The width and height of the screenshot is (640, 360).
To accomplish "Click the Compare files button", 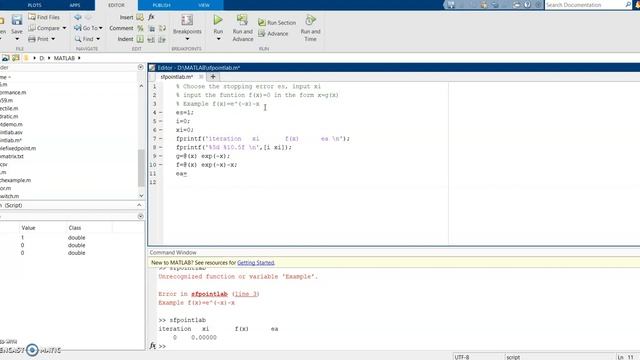I will coord(44,28).
